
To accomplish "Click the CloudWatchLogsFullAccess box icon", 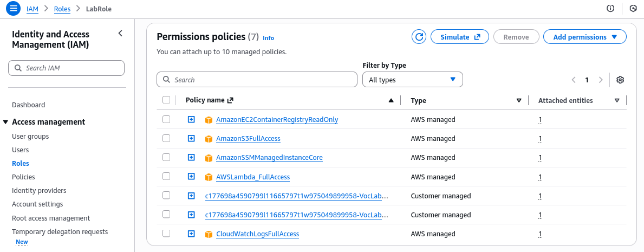I will point(209,234).
